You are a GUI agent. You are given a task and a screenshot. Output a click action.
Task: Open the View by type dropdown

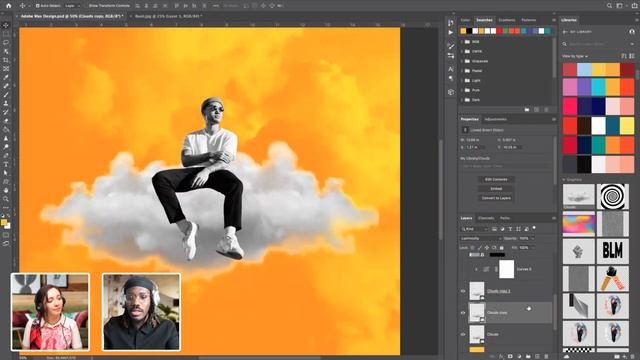tap(575, 56)
